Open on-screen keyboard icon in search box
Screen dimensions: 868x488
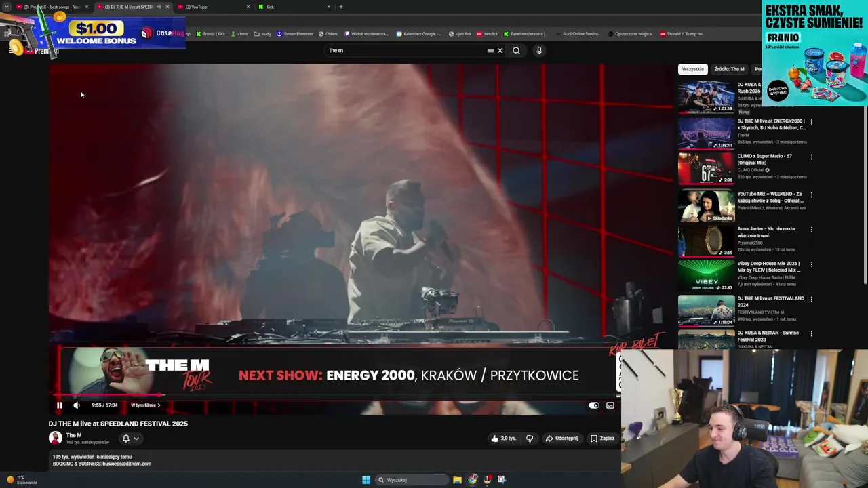tap(490, 50)
